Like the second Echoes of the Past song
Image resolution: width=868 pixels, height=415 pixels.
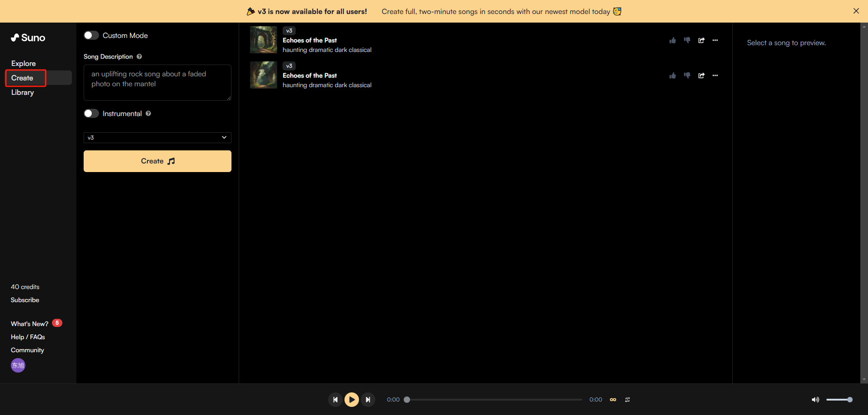tap(673, 75)
